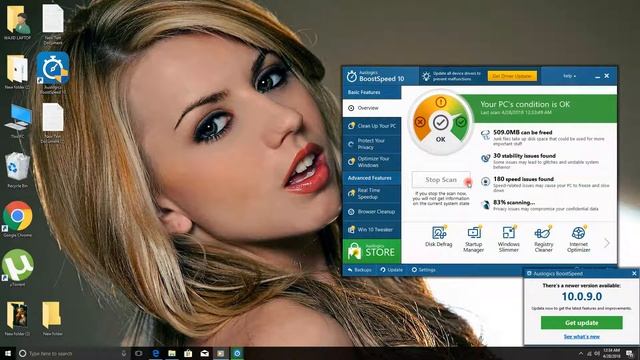Image resolution: width=640 pixels, height=360 pixels.
Task: Switch to Optimize Your Windows
Action: 371,162
